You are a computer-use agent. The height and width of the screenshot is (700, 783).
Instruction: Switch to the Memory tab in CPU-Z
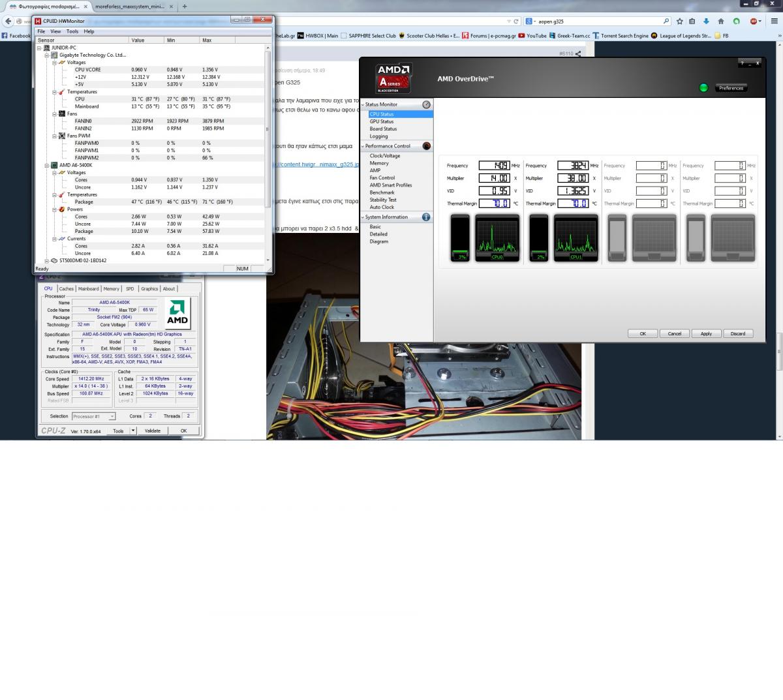112,288
